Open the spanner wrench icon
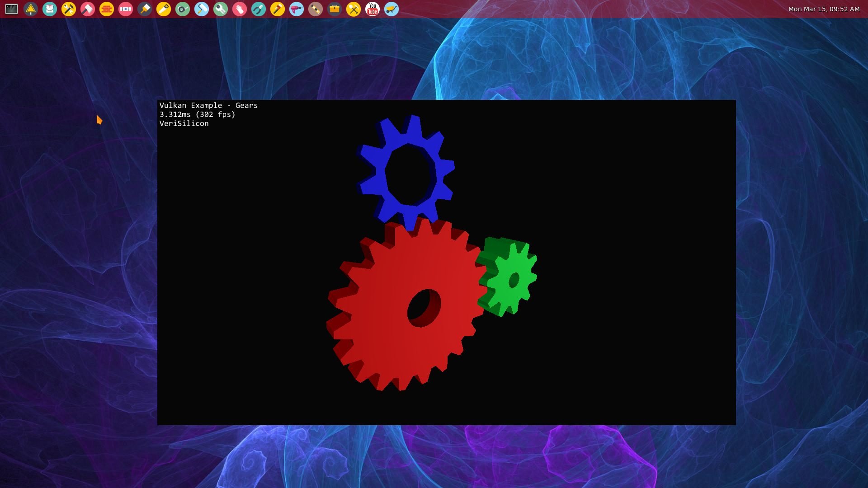Image resolution: width=868 pixels, height=488 pixels. (221, 9)
